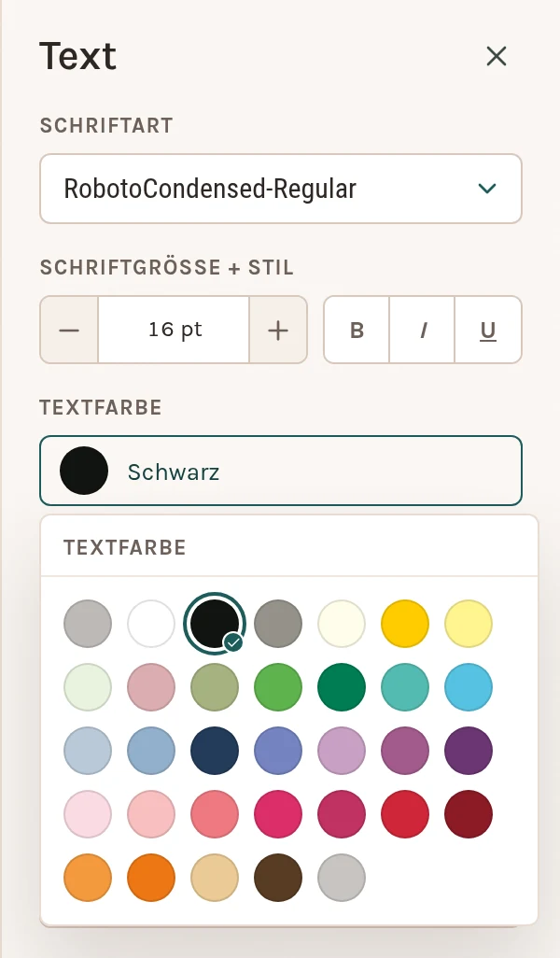
Task: Toggle underline text style
Action: point(488,330)
